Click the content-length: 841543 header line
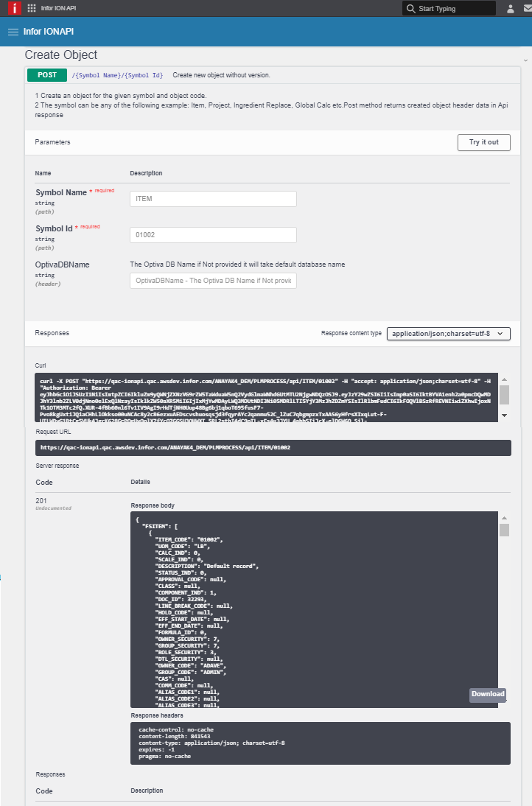532x806 pixels. click(x=174, y=737)
